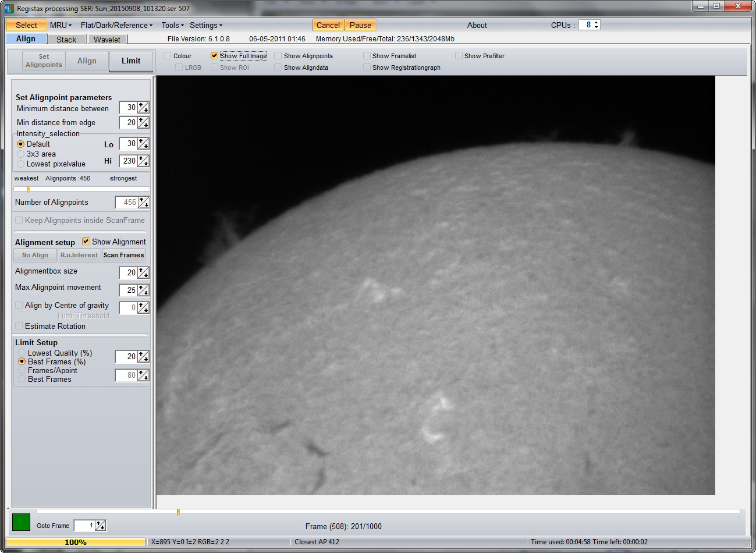Enable the Colour checkbox

[x=168, y=56]
